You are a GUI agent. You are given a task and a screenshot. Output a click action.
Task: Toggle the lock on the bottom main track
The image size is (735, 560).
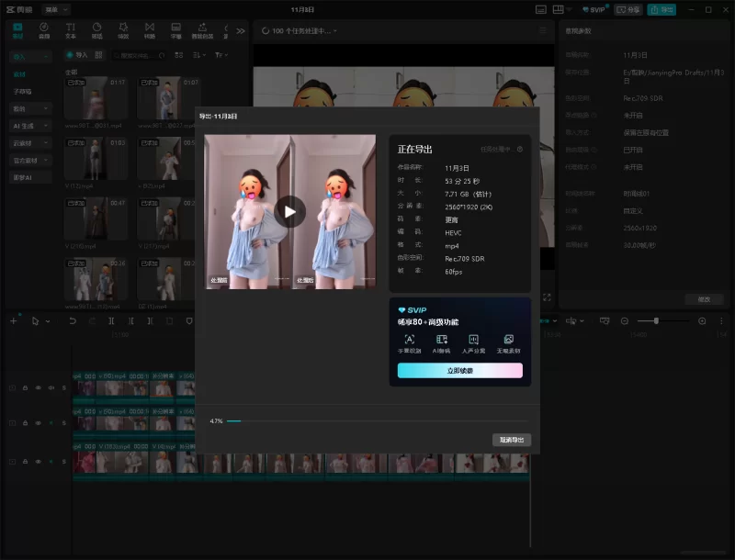[25, 462]
